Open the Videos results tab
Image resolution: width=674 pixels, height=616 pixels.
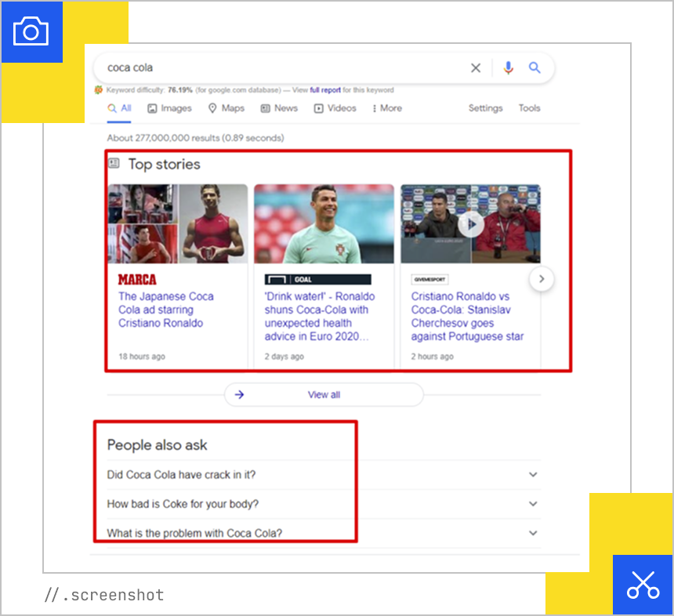[335, 109]
